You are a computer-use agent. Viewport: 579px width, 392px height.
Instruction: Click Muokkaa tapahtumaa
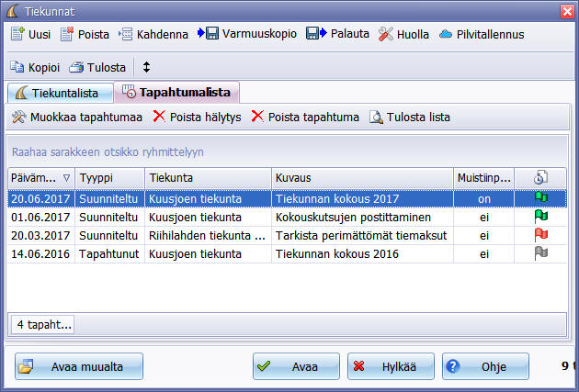77,117
